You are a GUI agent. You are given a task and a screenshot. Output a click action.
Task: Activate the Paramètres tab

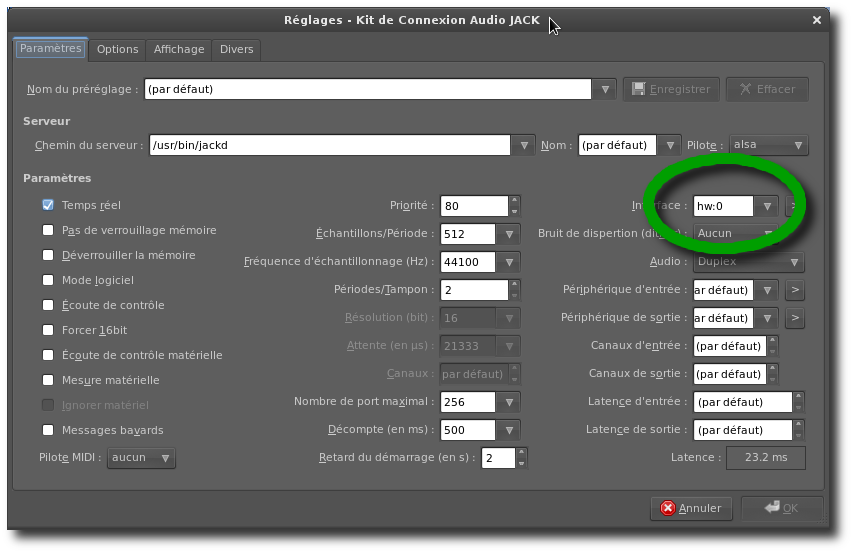coord(51,48)
